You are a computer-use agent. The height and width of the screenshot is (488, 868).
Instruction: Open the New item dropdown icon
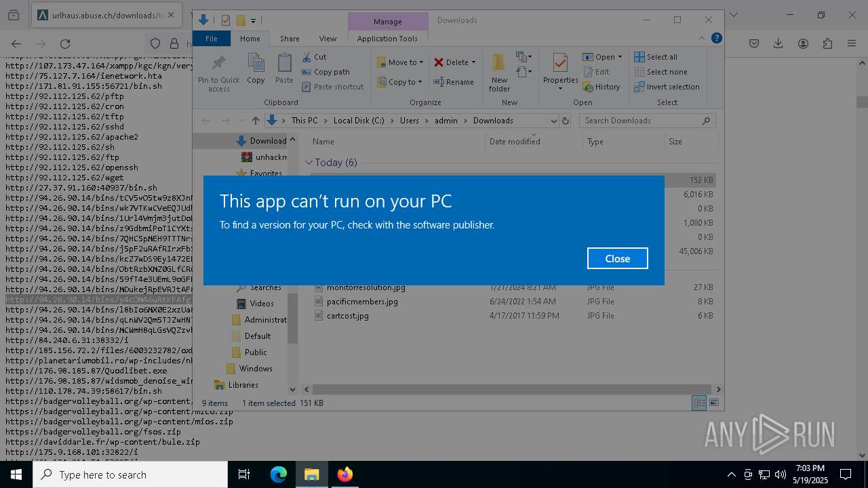(x=524, y=57)
